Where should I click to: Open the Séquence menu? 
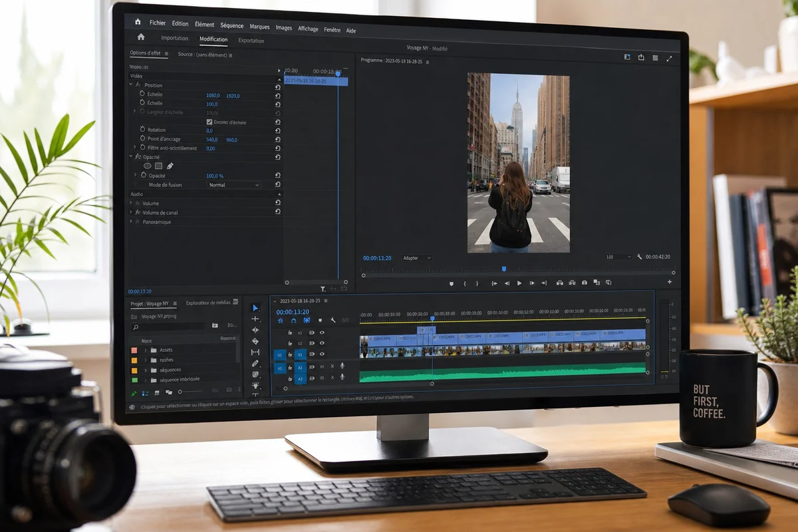(232, 25)
